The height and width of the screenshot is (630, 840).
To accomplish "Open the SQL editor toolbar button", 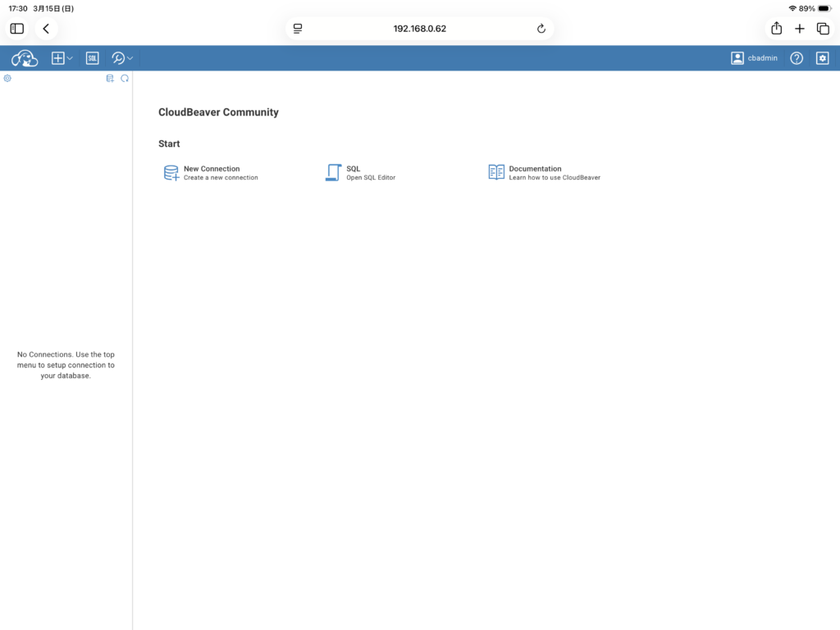I will tap(93, 58).
